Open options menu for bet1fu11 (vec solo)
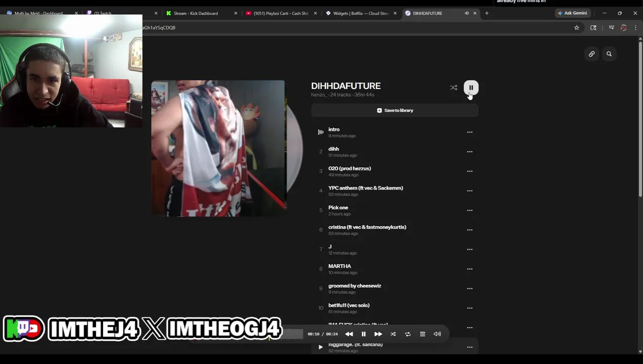 [x=470, y=308]
